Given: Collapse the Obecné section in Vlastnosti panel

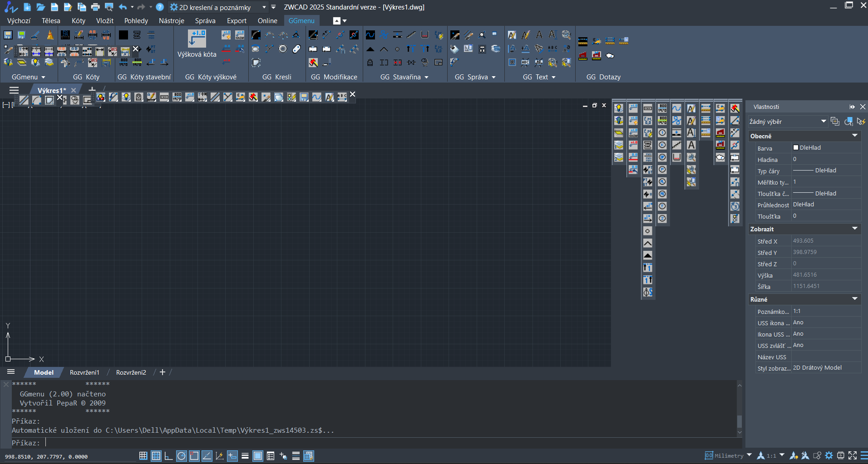Looking at the screenshot, I should [855, 136].
